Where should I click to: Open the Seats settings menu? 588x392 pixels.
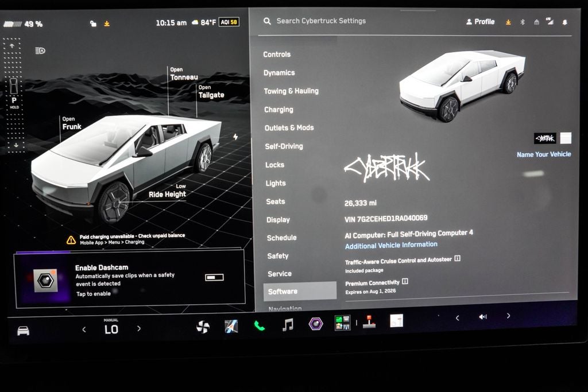(x=276, y=201)
